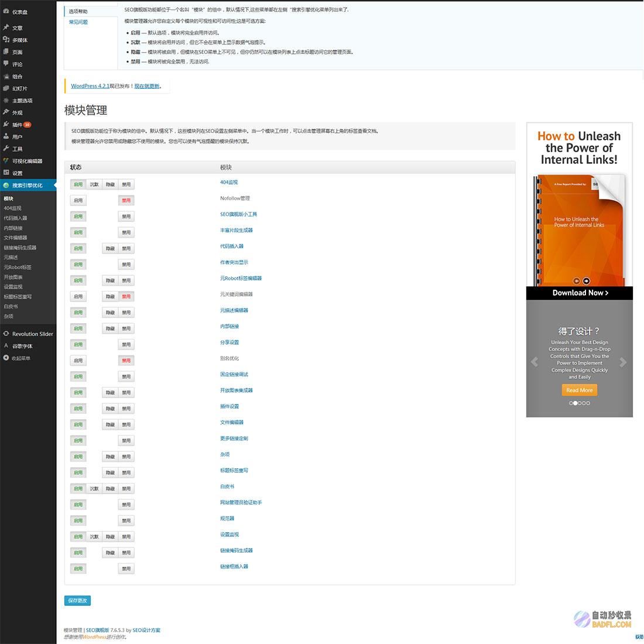Image resolution: width=644 pixels, height=644 pixels.
Task: Open 404监视 in the SEO submenu
Action: 12,208
